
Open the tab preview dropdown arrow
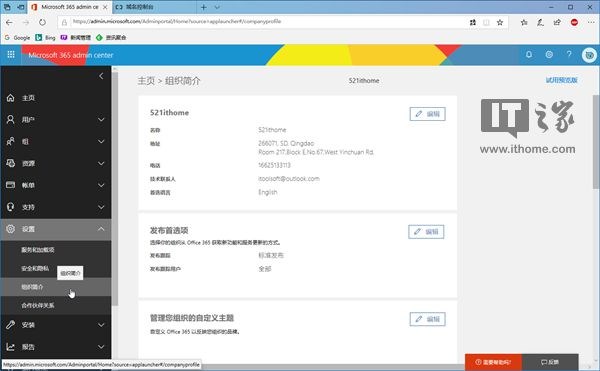(217, 7)
